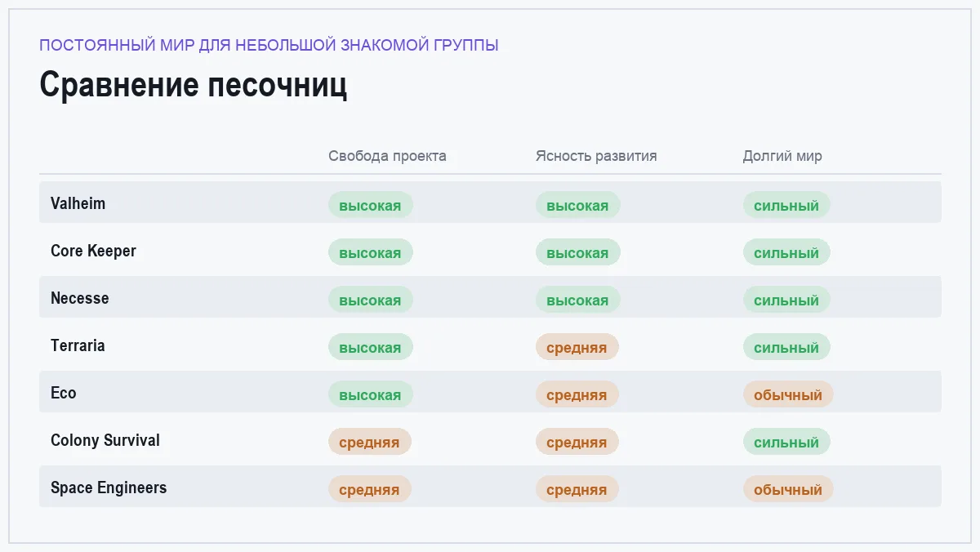Click Necesse's "высокая" badge under Свобода проекта
Viewport: 980px width, 552px height.
(x=370, y=300)
